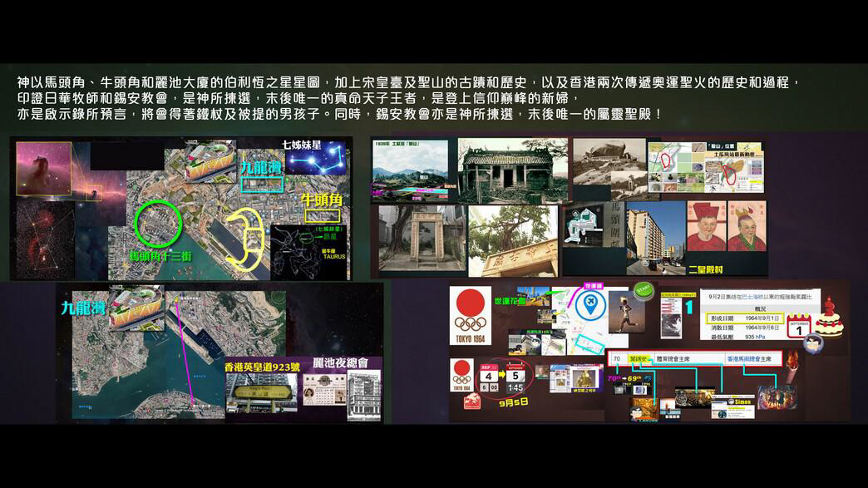Click the highlighted 形成日期 1964年9月1日 row
Image resolution: width=868 pixels, height=488 pixels.
click(x=745, y=318)
